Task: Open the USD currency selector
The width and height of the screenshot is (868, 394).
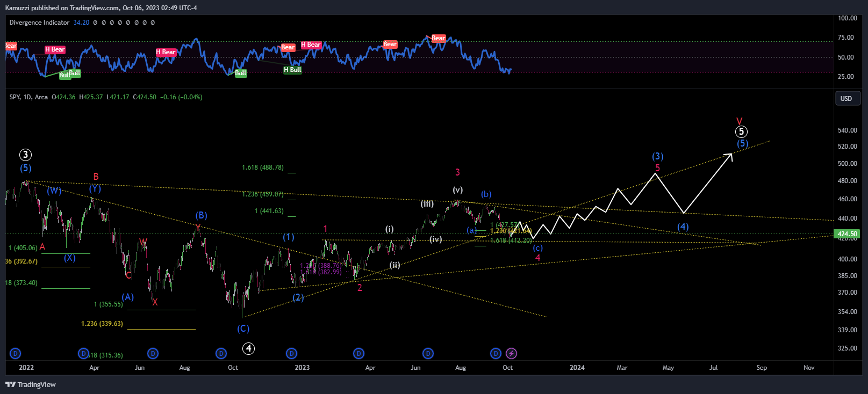Action: (x=847, y=99)
